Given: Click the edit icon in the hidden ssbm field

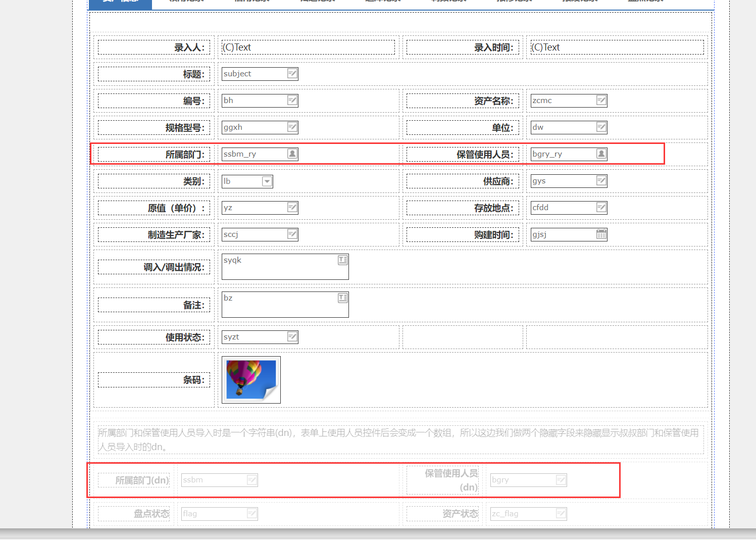Looking at the screenshot, I should [x=252, y=480].
